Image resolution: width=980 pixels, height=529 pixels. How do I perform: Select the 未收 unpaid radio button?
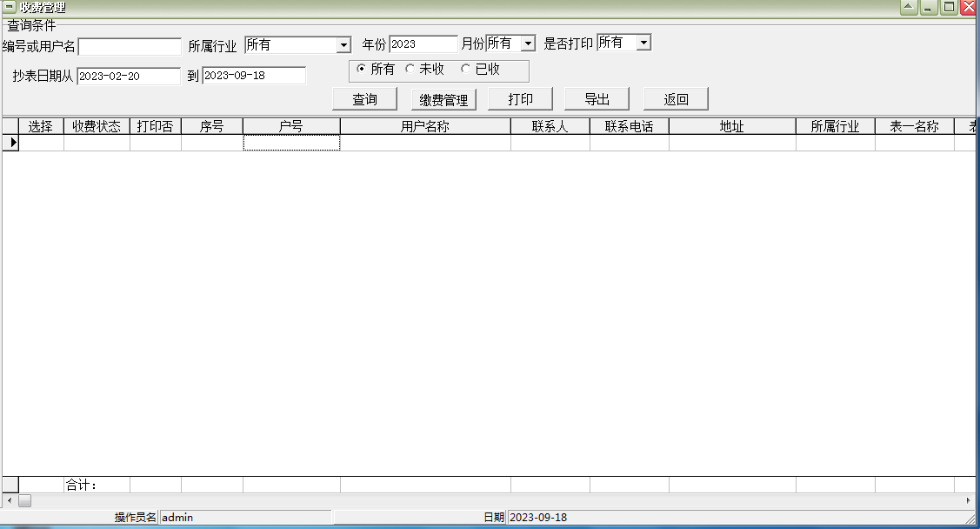pyautogui.click(x=410, y=68)
